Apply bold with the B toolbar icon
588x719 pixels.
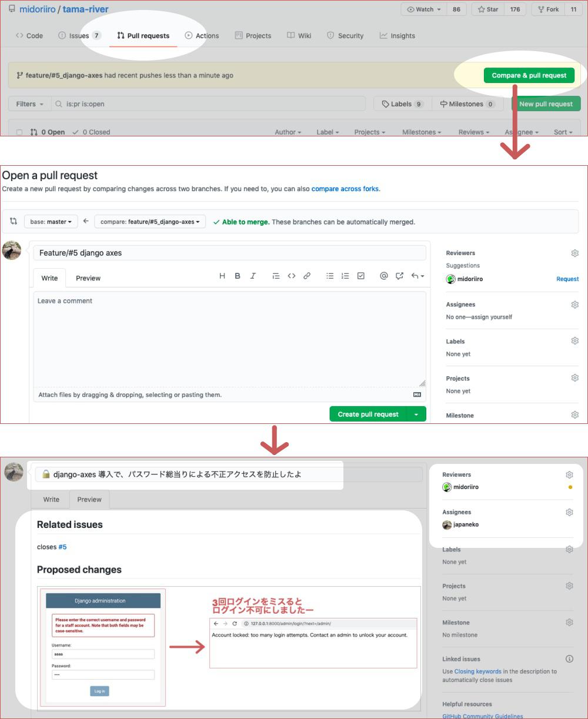pyautogui.click(x=238, y=276)
